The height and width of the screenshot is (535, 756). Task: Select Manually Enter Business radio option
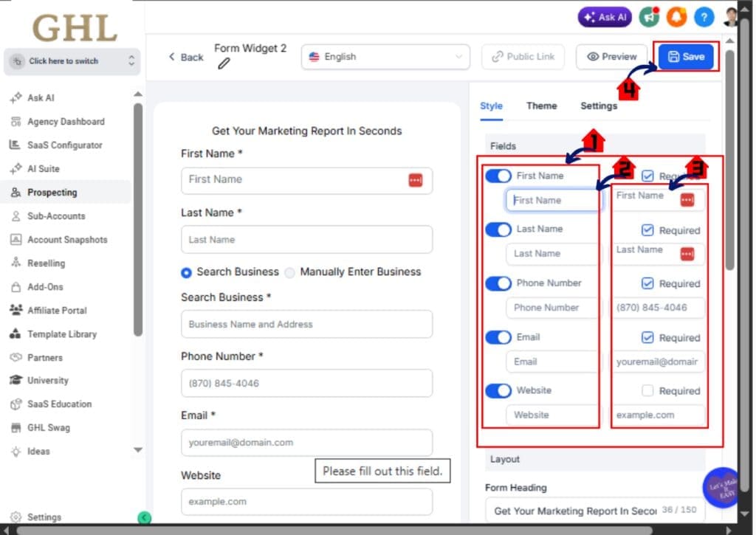point(289,273)
